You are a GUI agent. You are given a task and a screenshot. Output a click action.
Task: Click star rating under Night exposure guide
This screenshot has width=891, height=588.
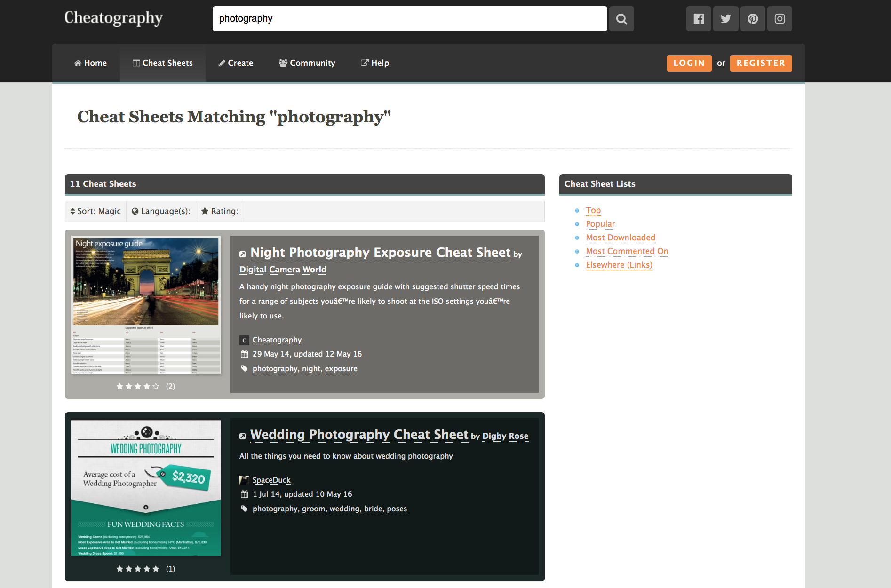point(138,386)
